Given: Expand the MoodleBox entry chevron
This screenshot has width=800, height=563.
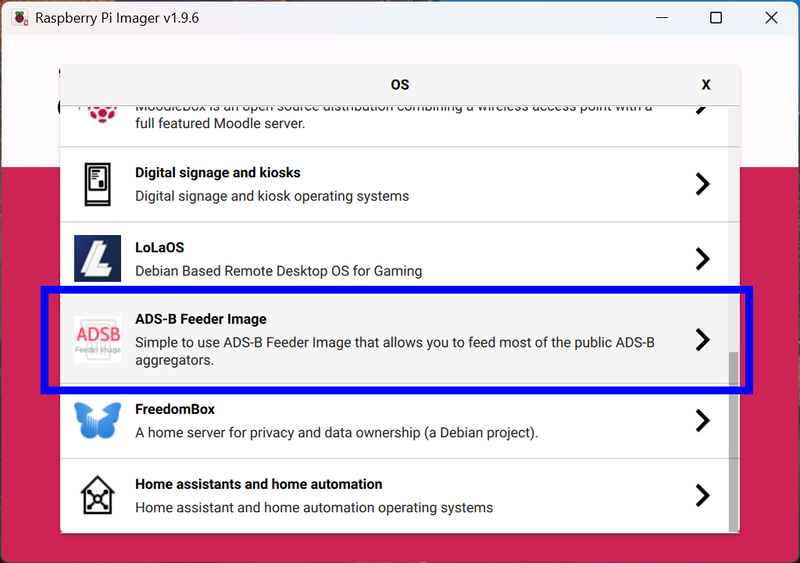Looking at the screenshot, I should point(702,110).
